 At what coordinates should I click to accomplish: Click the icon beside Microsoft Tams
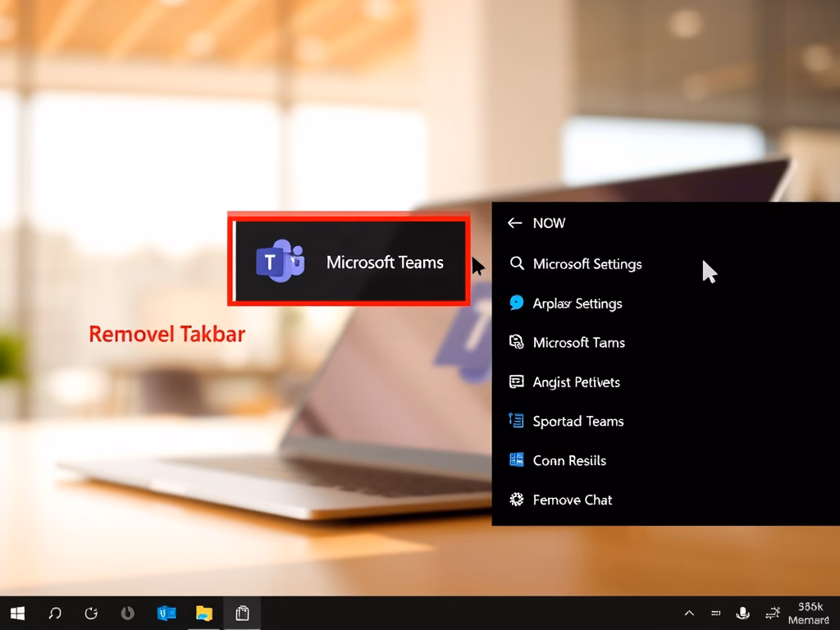pos(517,342)
